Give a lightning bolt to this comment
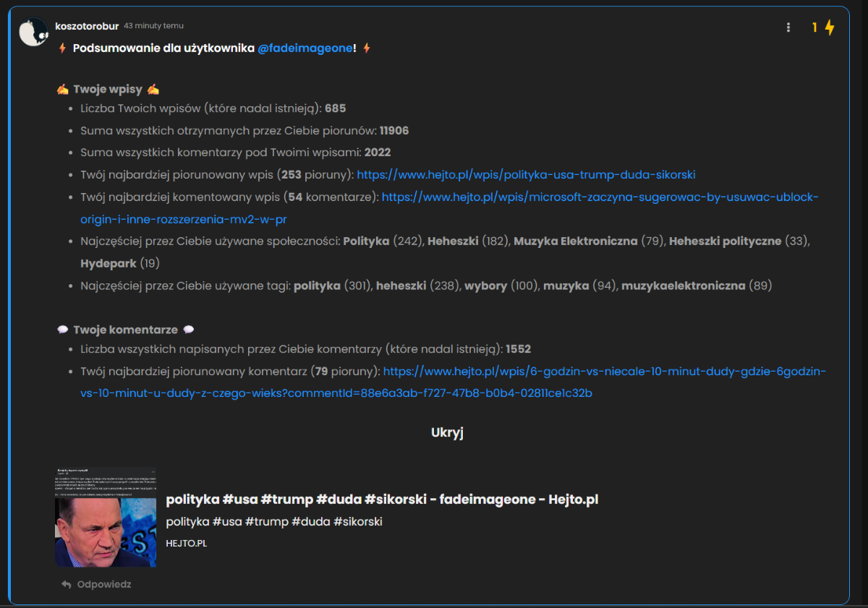Image resolution: width=868 pixels, height=608 pixels. (x=830, y=27)
